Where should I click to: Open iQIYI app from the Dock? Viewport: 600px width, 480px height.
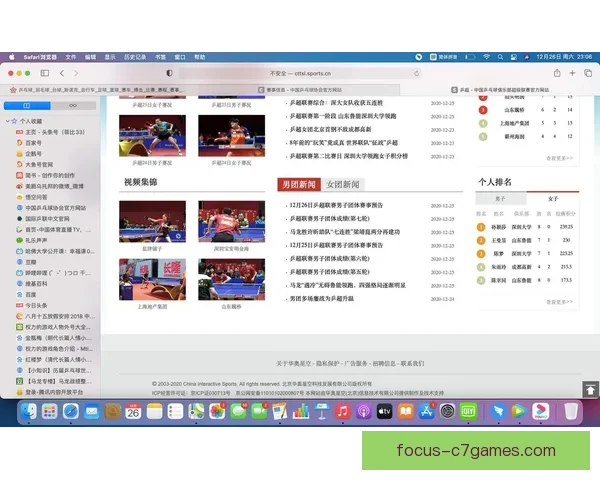point(468,411)
